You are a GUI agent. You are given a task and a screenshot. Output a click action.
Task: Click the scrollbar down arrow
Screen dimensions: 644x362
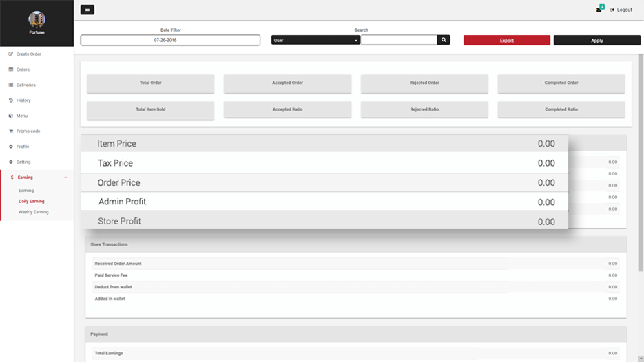[x=641, y=359]
